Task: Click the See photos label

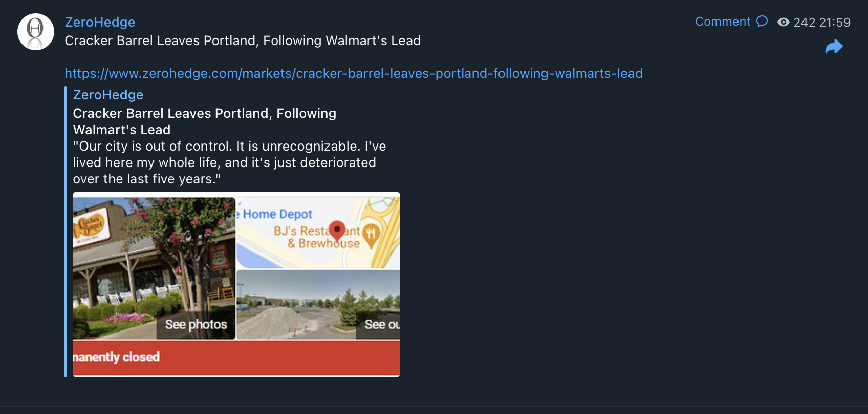Action: pos(196,324)
